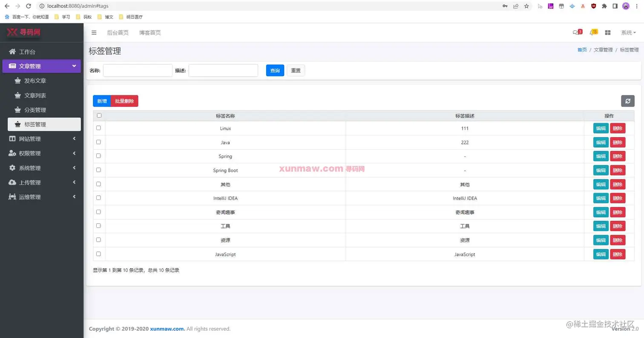This screenshot has height=338, width=644.
Task: Click the 新增 button to add a tag
Action: 102,101
